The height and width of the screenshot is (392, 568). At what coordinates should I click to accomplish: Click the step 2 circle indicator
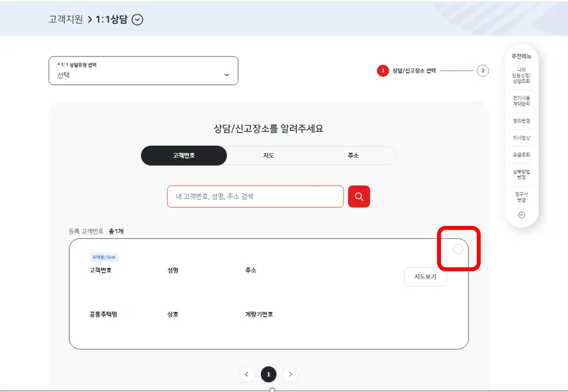point(483,70)
